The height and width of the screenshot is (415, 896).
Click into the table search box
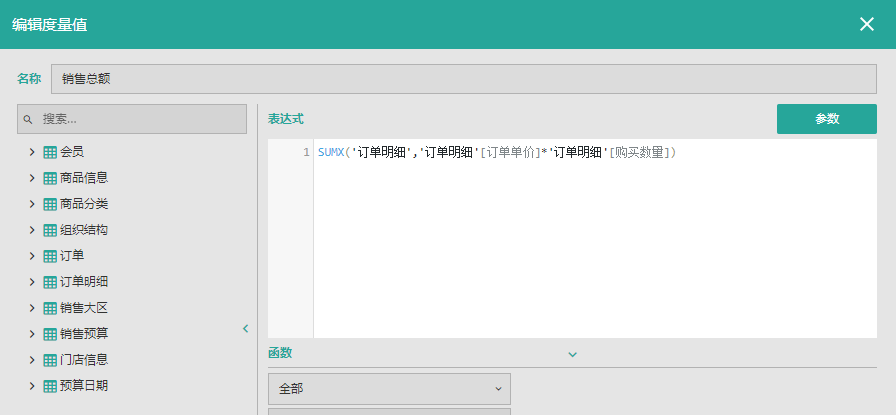tap(140, 119)
